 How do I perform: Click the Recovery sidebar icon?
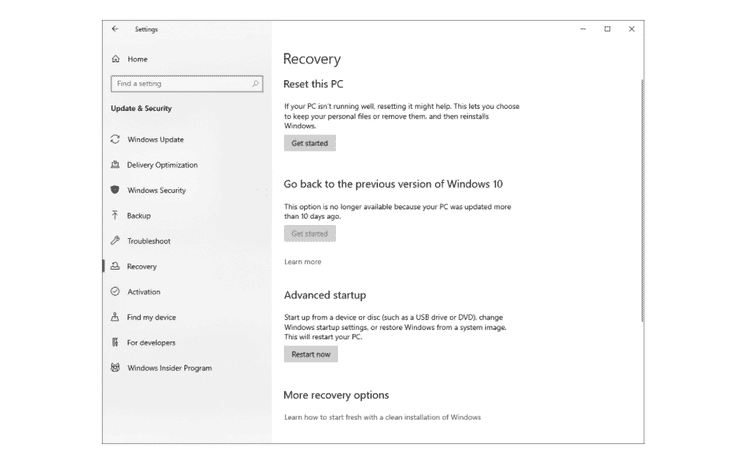pos(115,266)
